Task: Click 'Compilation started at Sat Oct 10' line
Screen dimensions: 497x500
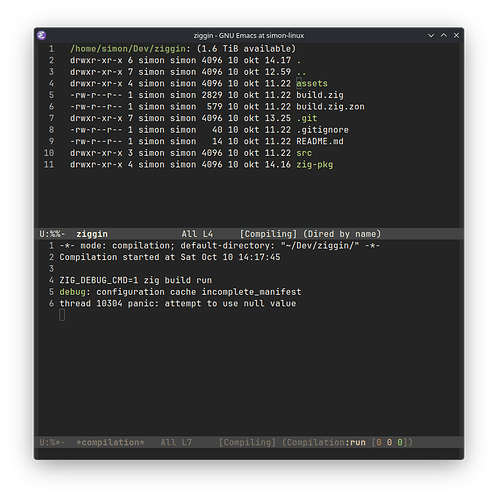Action: click(170, 257)
